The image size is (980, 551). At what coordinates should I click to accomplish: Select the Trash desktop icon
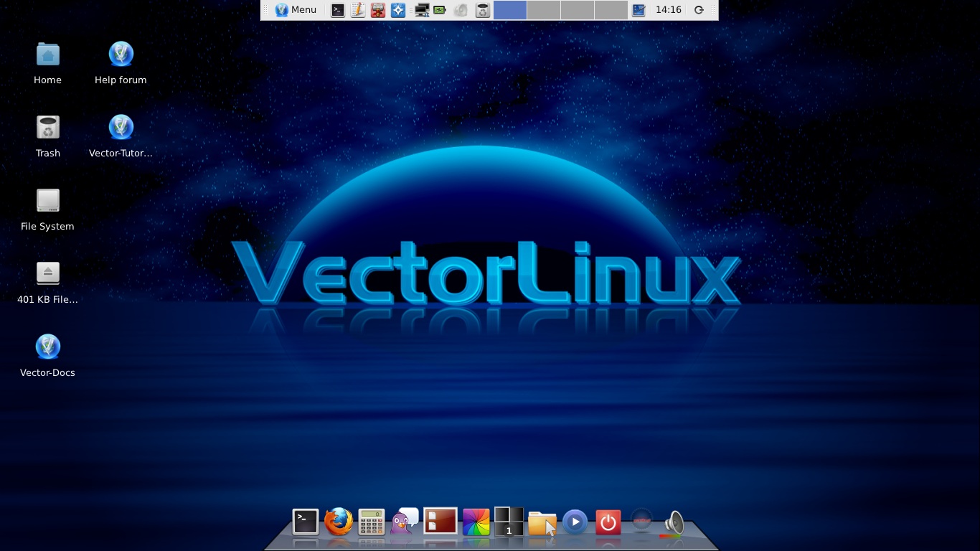pos(48,128)
